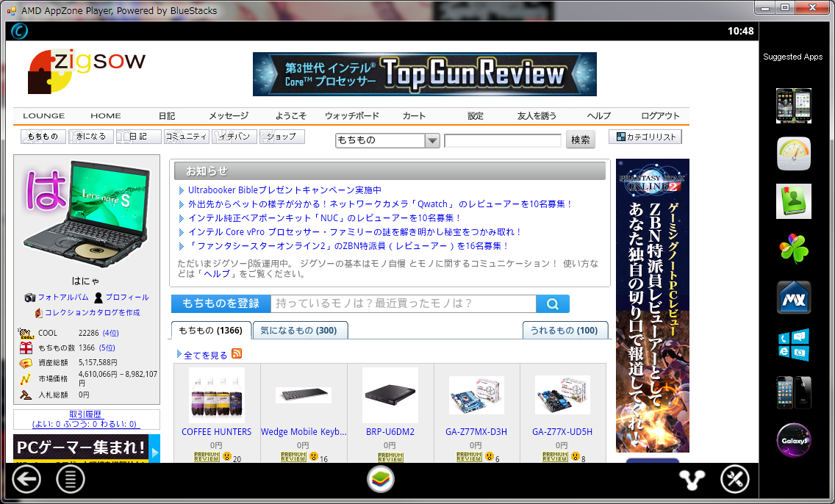The height and width of the screenshot is (504, 835).
Task: Select the イチバン sub-navigation button
Action: (234, 136)
